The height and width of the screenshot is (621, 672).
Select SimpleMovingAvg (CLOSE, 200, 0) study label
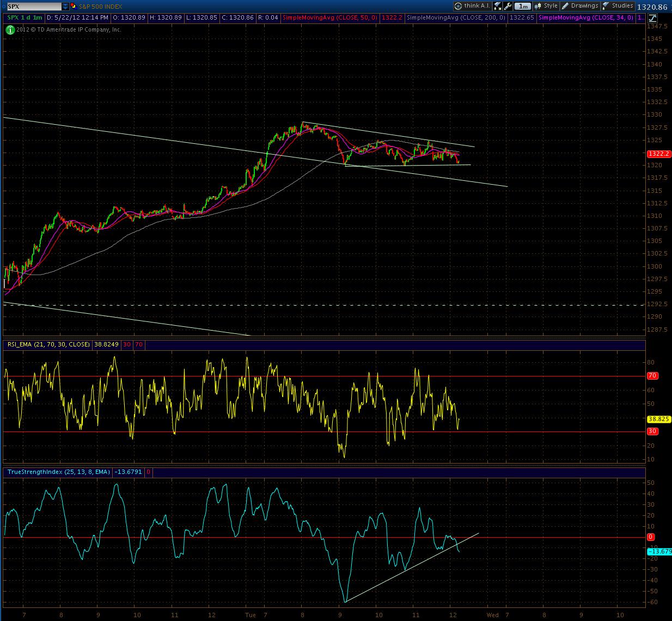456,18
